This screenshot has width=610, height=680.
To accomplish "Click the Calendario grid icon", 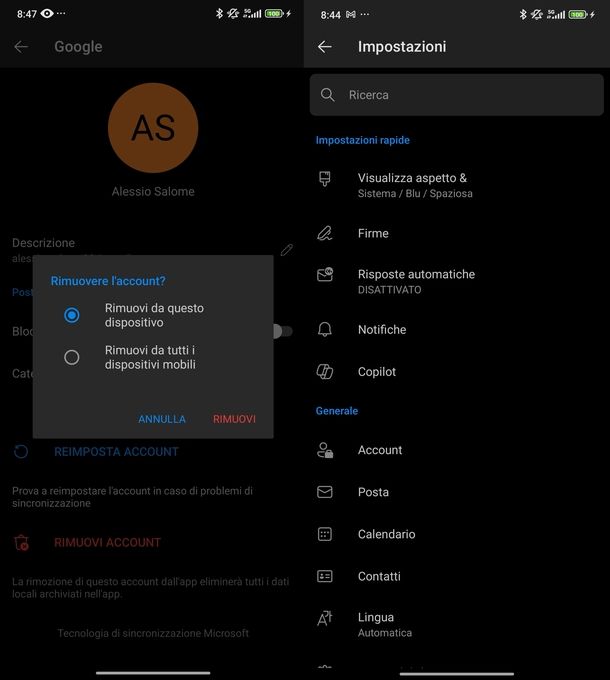I will [x=325, y=534].
